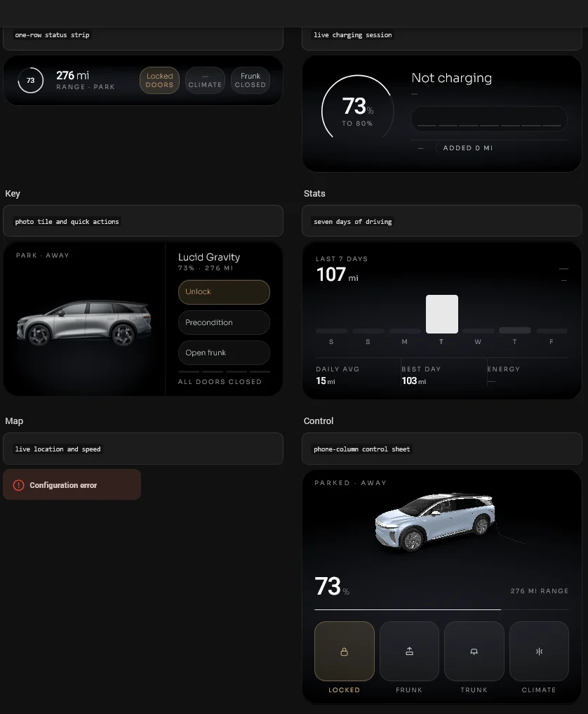
Task: Click the segmented charging progress bar
Action: (x=489, y=119)
